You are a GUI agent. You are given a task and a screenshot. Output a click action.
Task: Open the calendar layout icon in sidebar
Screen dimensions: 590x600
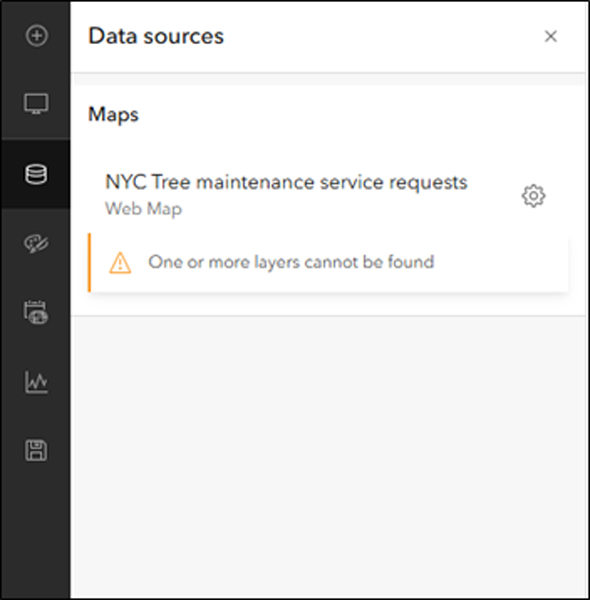(36, 313)
